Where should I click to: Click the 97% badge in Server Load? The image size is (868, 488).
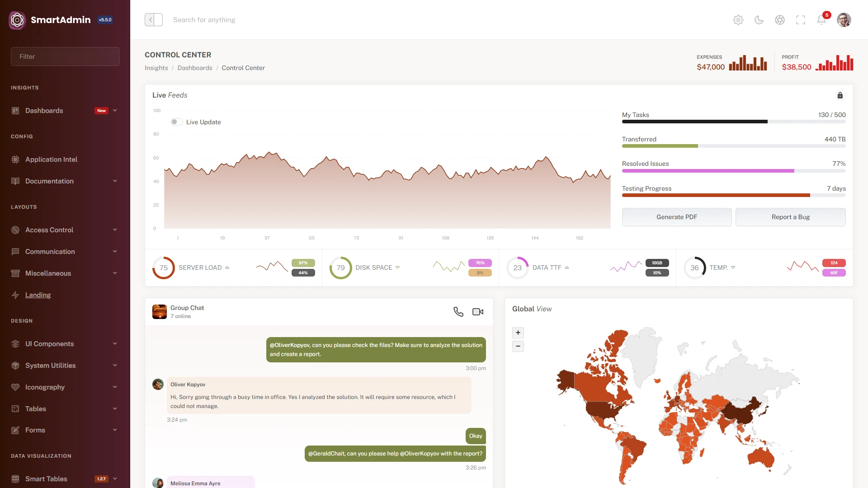click(303, 263)
